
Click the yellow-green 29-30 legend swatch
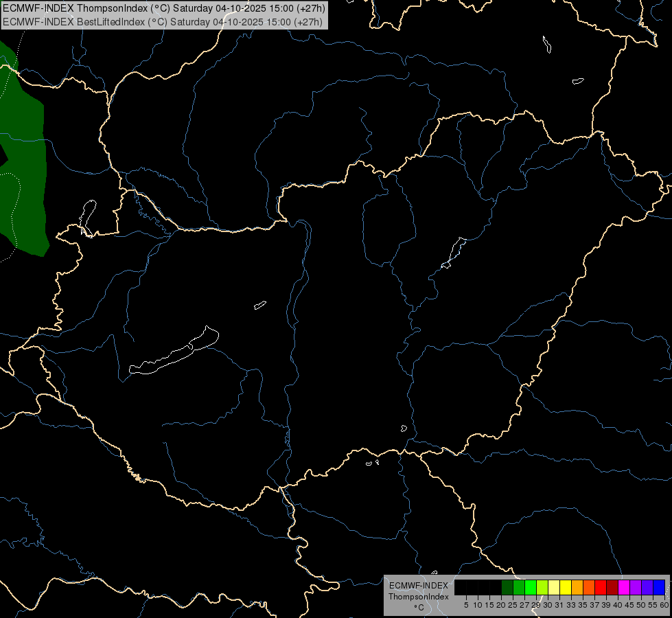542,587
